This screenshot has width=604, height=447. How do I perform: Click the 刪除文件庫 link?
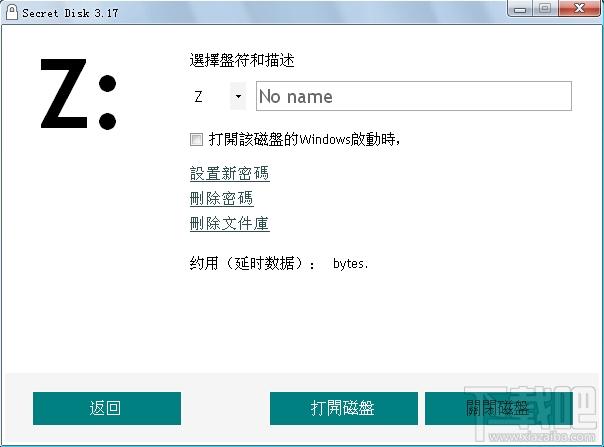[230, 224]
